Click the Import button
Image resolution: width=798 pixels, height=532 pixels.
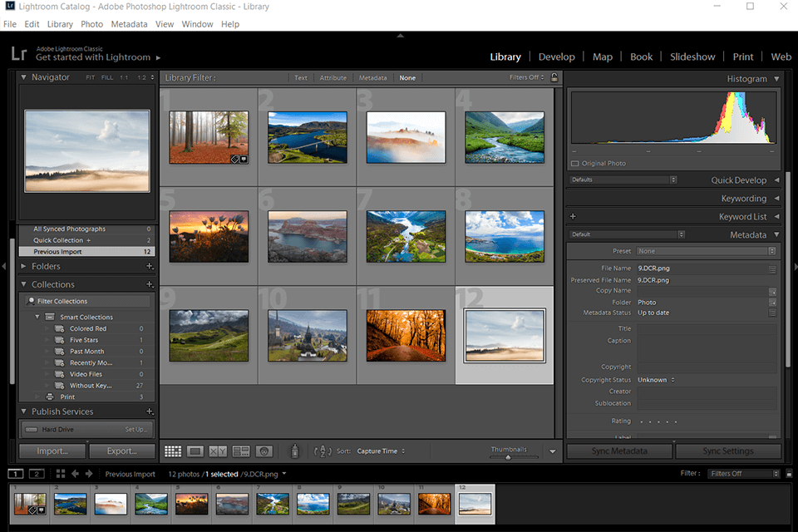point(52,451)
